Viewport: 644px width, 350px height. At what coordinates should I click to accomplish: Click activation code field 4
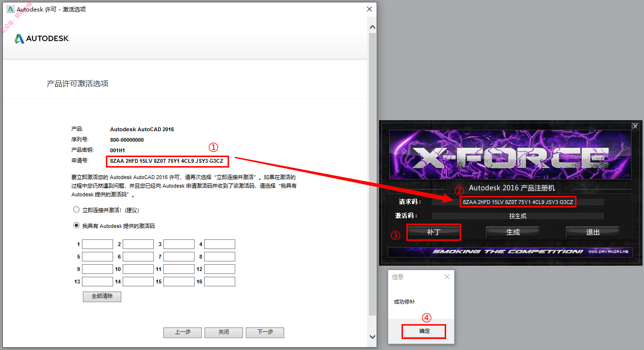tap(219, 244)
